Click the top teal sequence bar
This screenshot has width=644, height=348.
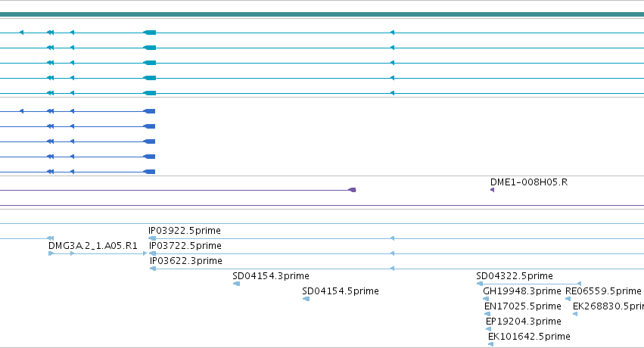[x=322, y=14]
